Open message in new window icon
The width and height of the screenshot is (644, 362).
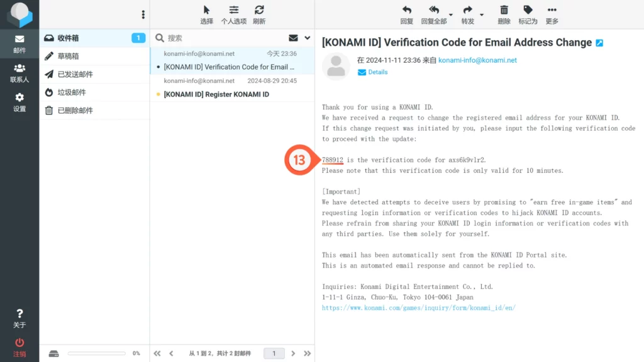point(599,43)
